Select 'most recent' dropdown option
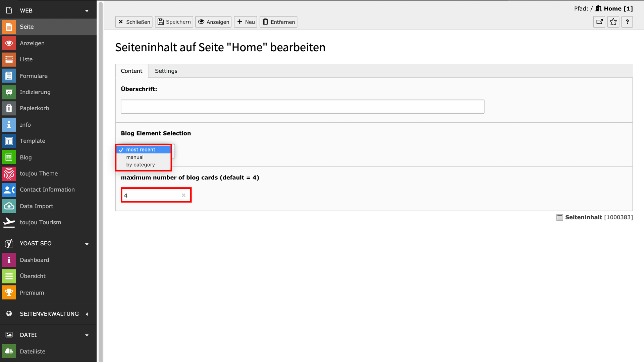This screenshot has height=362, width=644. [141, 149]
